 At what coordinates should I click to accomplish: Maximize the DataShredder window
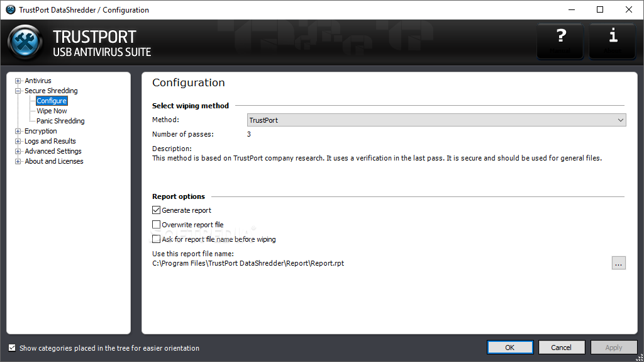(600, 9)
